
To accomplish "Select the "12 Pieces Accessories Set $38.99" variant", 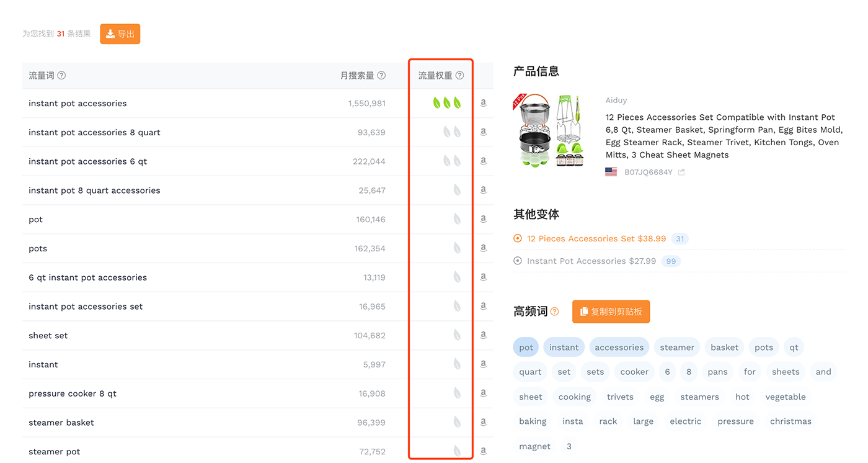I will point(596,238).
